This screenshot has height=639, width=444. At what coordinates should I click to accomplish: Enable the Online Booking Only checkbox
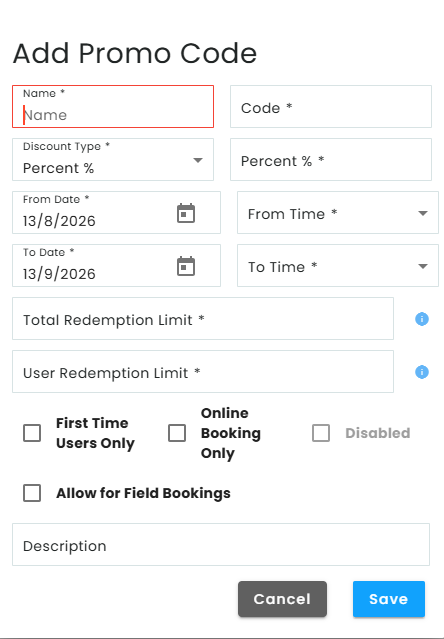[177, 433]
